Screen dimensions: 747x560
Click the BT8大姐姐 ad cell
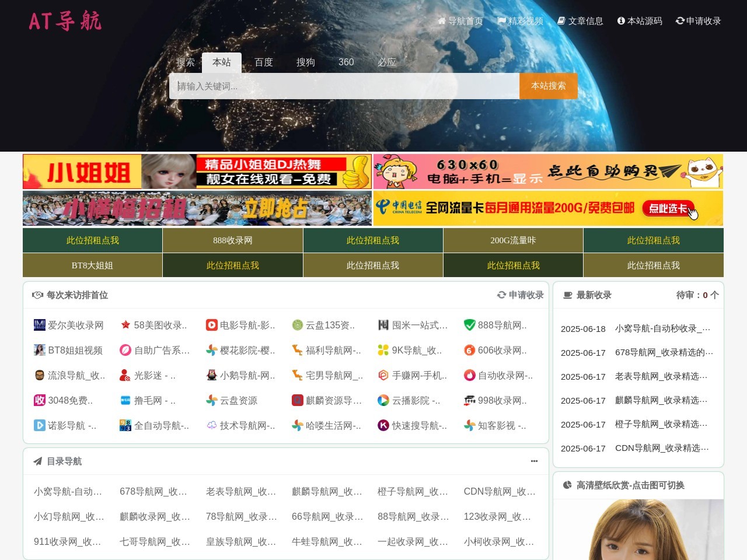tap(92, 265)
